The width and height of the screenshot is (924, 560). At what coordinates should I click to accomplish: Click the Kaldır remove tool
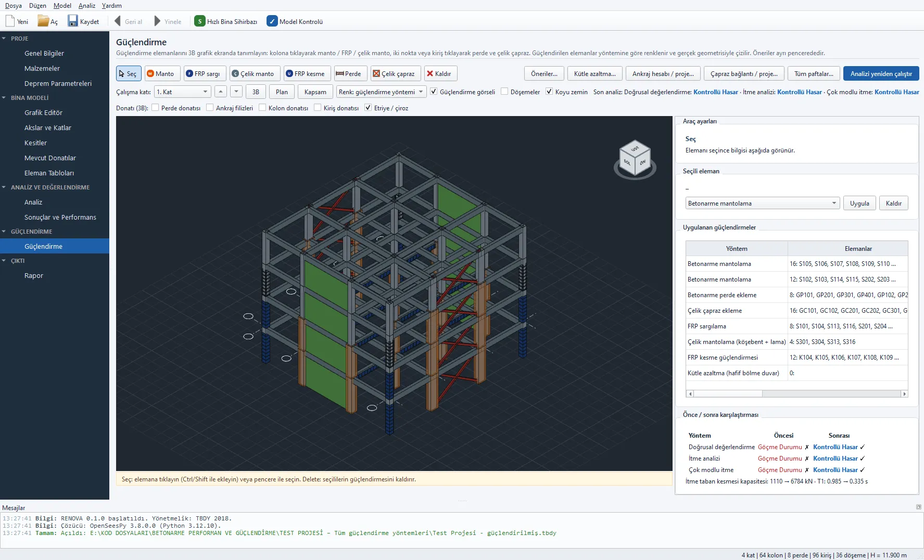point(440,73)
